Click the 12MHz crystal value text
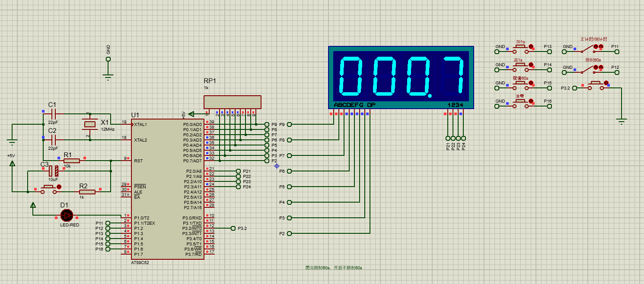644x284 pixels. click(108, 129)
